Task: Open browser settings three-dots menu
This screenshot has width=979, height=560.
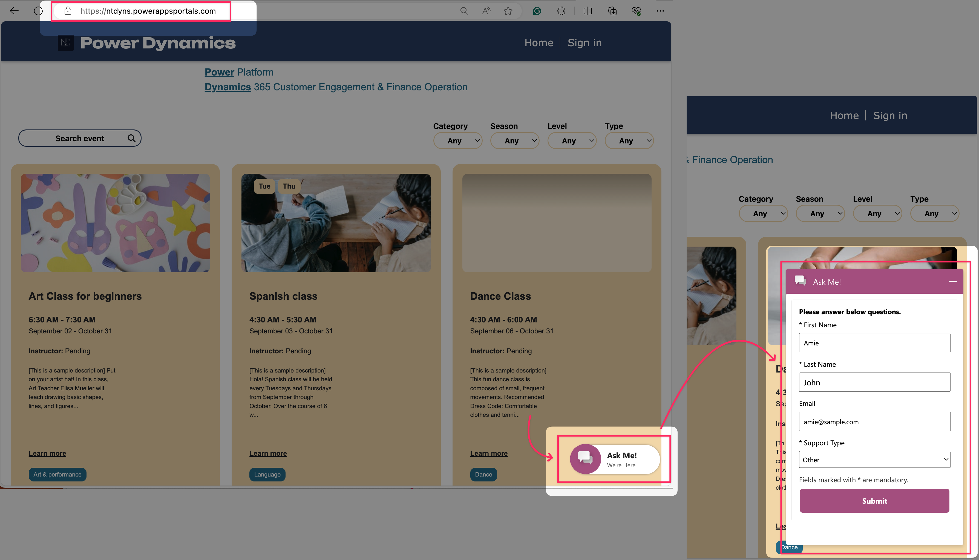Action: coord(660,11)
